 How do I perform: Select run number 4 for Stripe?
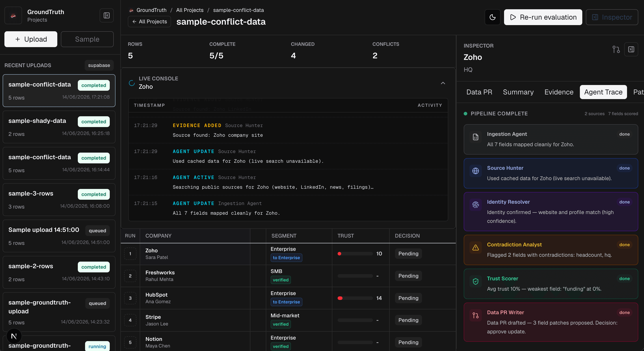[x=130, y=320]
